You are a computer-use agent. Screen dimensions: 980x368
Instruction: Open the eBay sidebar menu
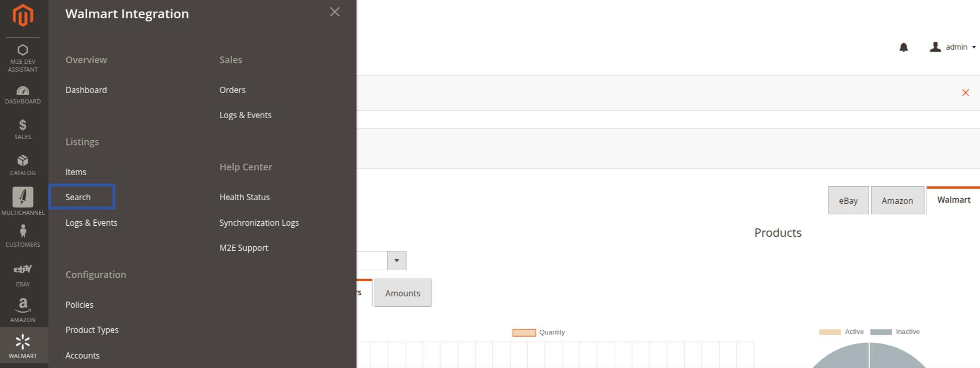pyautogui.click(x=23, y=275)
